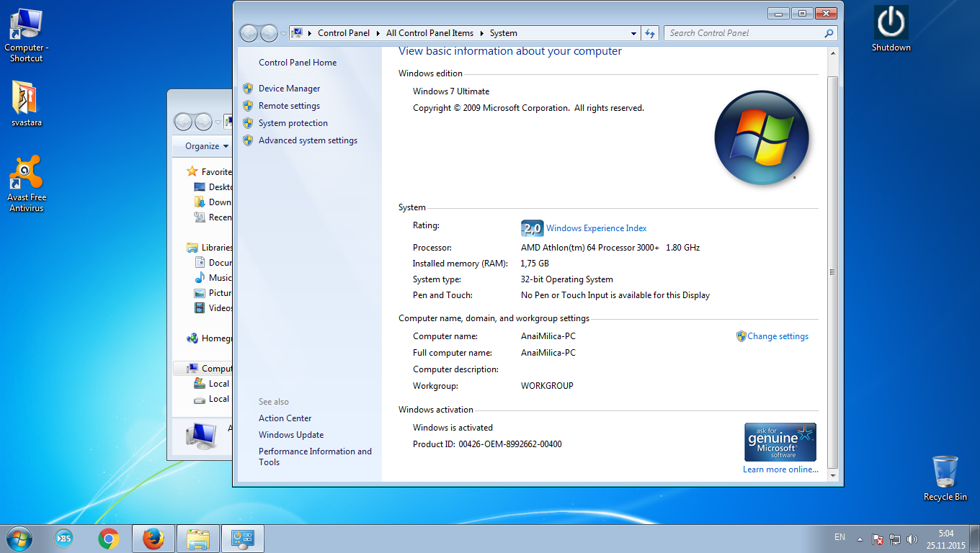Viewport: 980px width, 553px height.
Task: Click the back arrow in Explorer window
Action: click(x=183, y=122)
